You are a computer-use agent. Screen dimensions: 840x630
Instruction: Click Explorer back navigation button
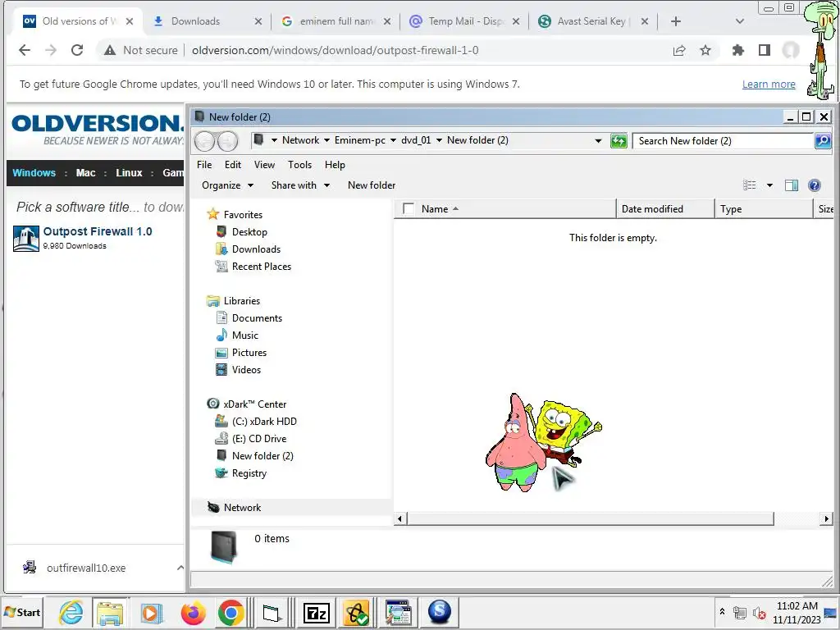click(x=204, y=141)
